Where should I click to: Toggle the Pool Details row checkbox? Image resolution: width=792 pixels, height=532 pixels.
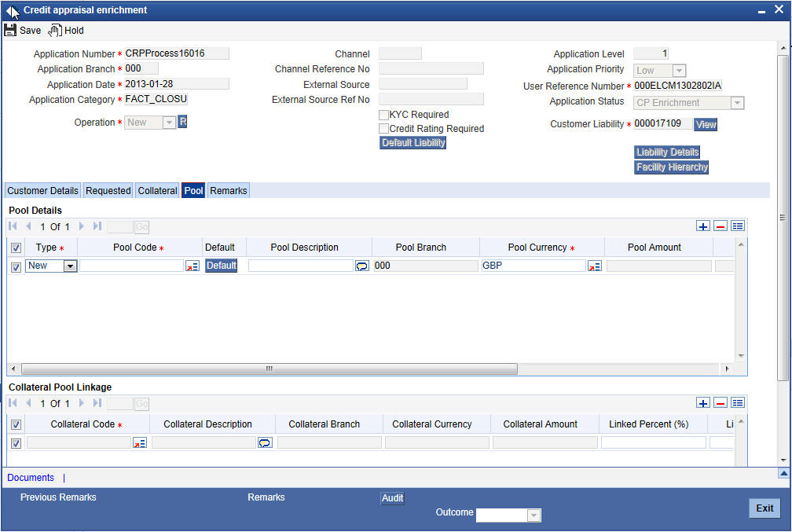[x=16, y=266]
